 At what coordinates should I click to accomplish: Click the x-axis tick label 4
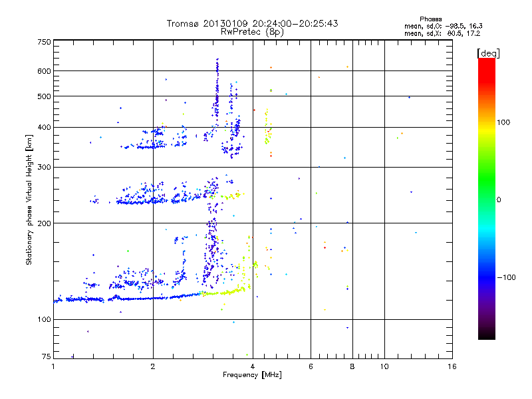click(x=253, y=366)
